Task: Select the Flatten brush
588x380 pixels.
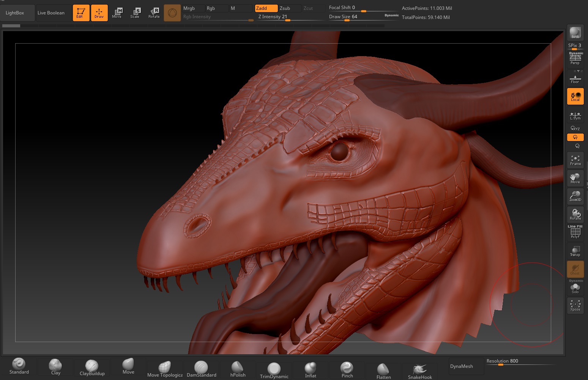Action: (x=383, y=371)
